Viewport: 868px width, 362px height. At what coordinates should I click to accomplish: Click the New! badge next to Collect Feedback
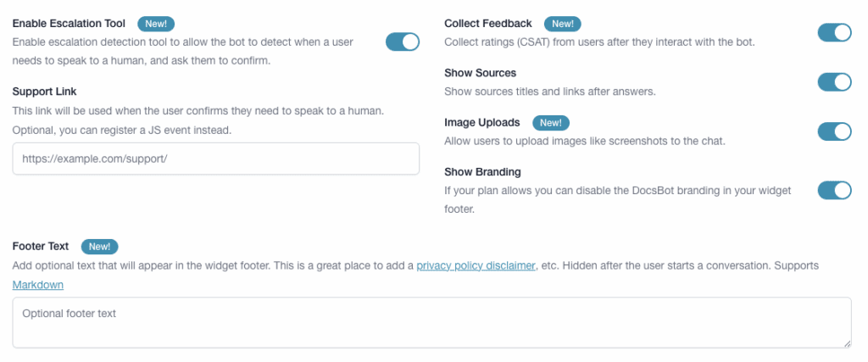(562, 23)
